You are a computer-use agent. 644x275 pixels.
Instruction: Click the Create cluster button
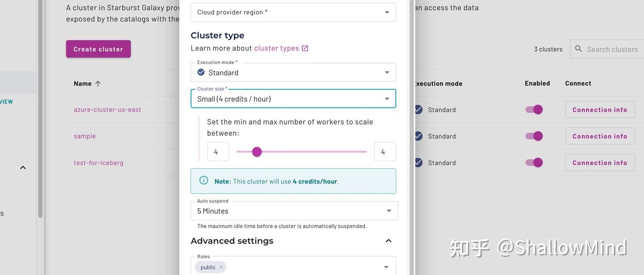click(x=98, y=49)
